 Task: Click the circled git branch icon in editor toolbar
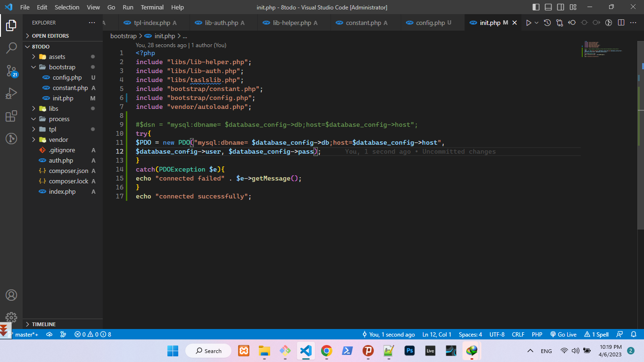(609, 23)
